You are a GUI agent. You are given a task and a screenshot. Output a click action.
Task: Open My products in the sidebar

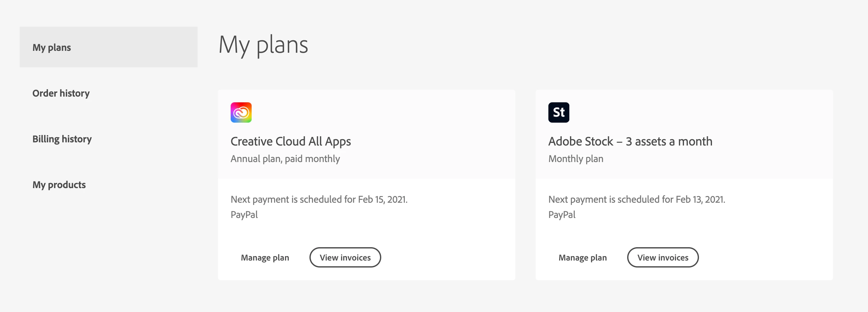point(59,185)
